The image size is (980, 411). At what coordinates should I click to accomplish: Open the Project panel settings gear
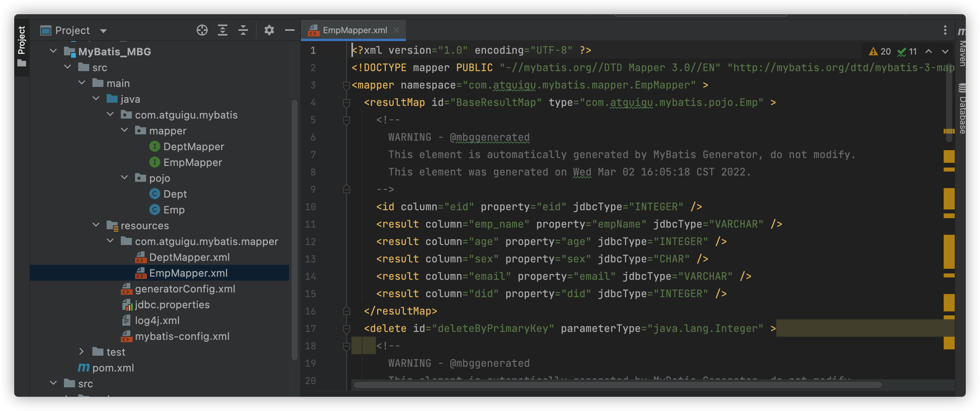270,30
